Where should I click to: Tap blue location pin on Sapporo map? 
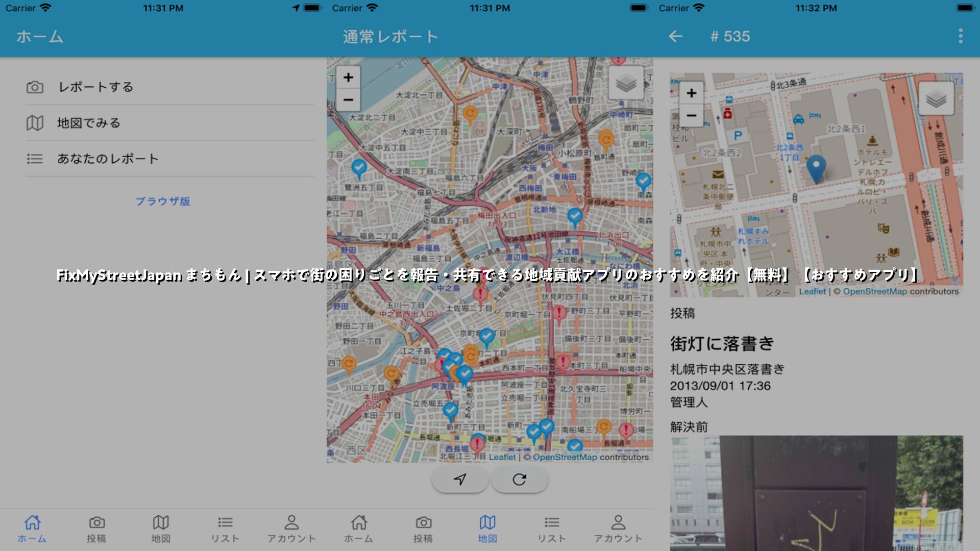coord(816,169)
